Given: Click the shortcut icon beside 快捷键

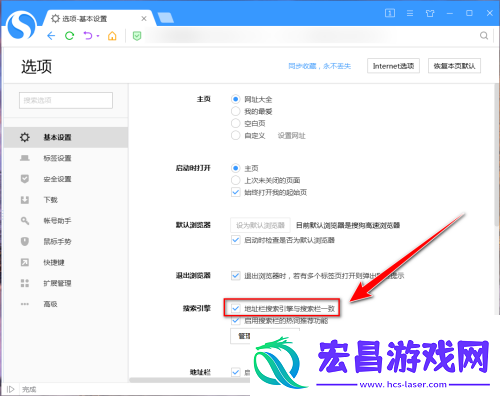Looking at the screenshot, I should 25,262.
